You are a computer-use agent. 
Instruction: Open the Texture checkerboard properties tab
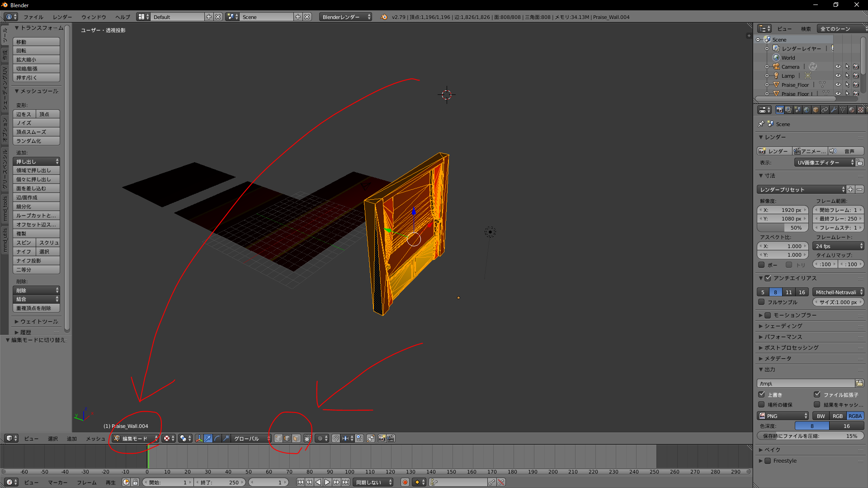click(x=860, y=110)
